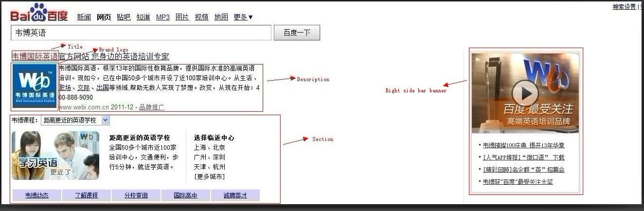The image size is (644, 211).
Task: Open 搜索设置 in the top right
Action: pyautogui.click(x=624, y=7)
